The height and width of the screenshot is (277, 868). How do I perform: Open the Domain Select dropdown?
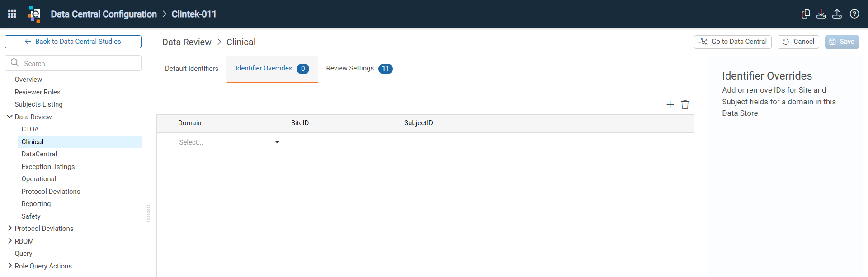(x=230, y=142)
